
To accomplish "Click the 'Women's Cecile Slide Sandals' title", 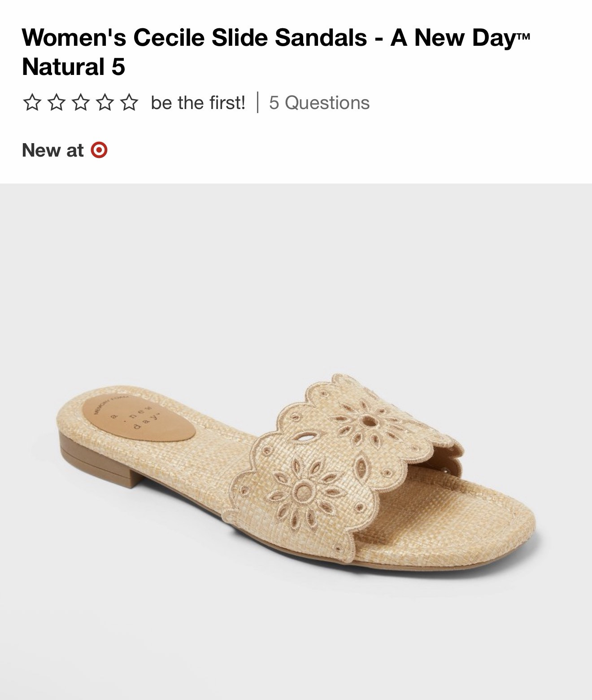I will coord(194,37).
